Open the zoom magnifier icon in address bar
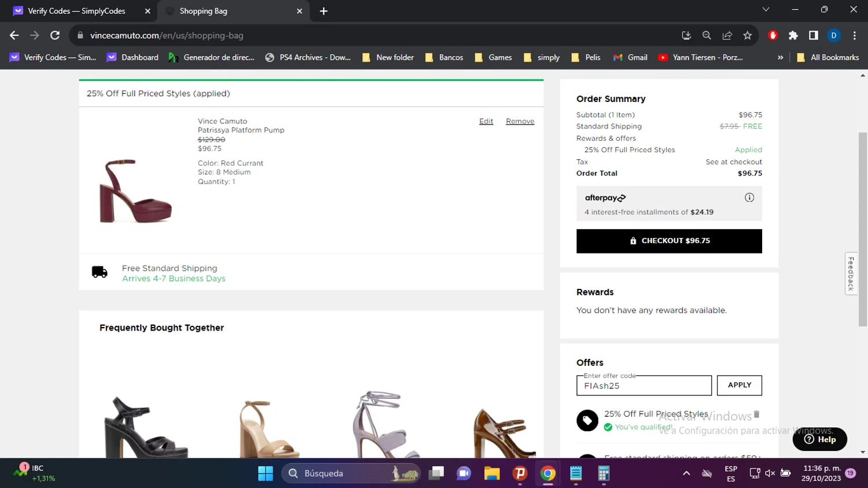This screenshot has width=868, height=488. [707, 35]
